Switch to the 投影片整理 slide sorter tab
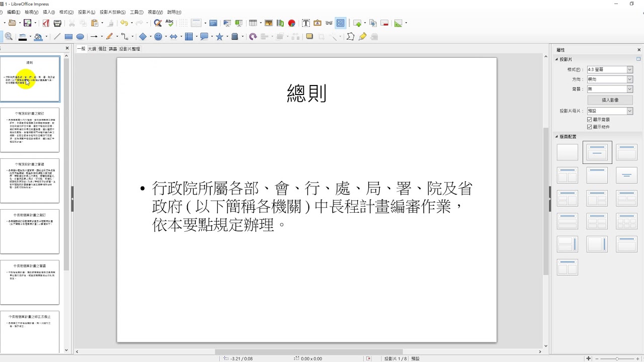Viewport: 644px width, 362px height. point(130,49)
